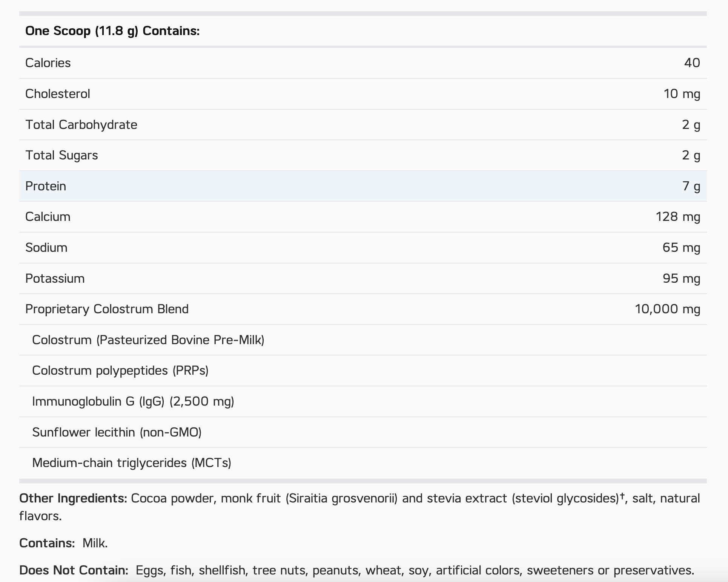Click the Contains Milk statement

click(x=63, y=543)
